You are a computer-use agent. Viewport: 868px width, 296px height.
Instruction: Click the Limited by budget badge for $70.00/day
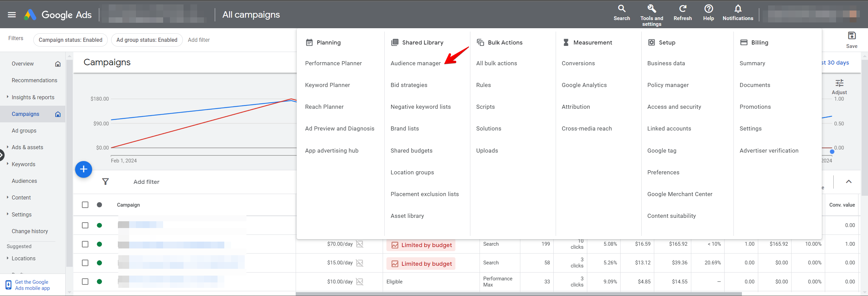pyautogui.click(x=421, y=245)
